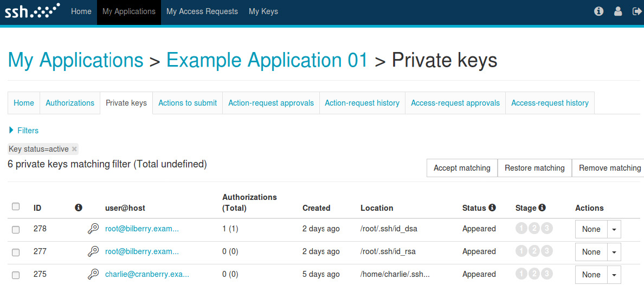Screen dimensions: 644x285
Task: Click stage 3 circle in row 278
Action: coord(546,228)
